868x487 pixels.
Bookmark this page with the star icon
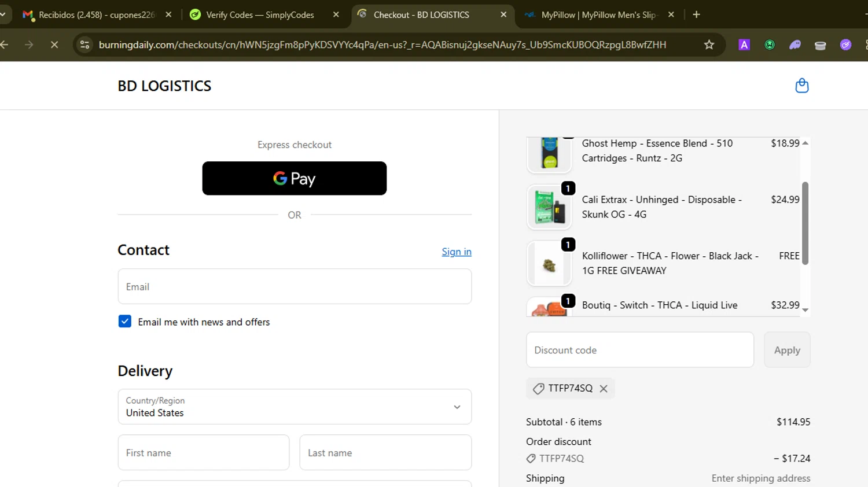(709, 45)
